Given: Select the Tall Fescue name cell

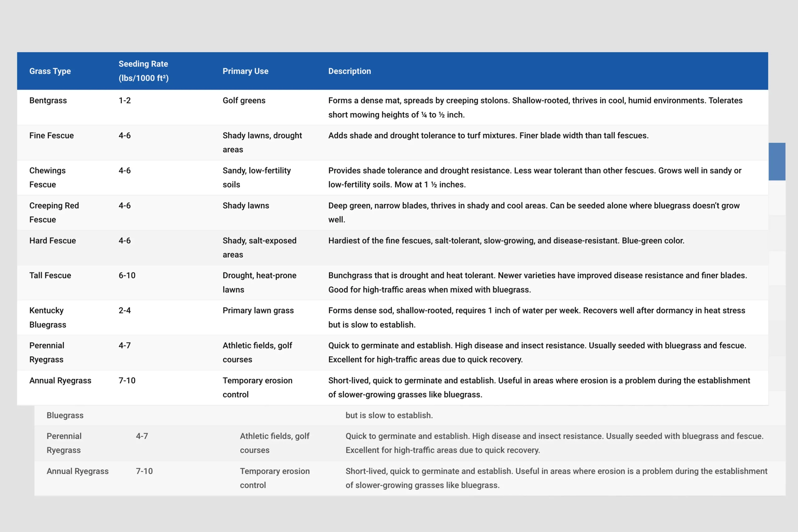Looking at the screenshot, I should (50, 276).
